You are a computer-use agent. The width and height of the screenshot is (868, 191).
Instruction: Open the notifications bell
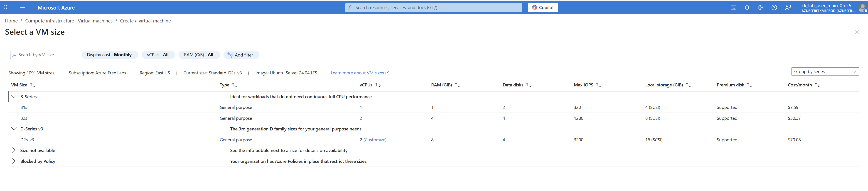(x=747, y=7)
